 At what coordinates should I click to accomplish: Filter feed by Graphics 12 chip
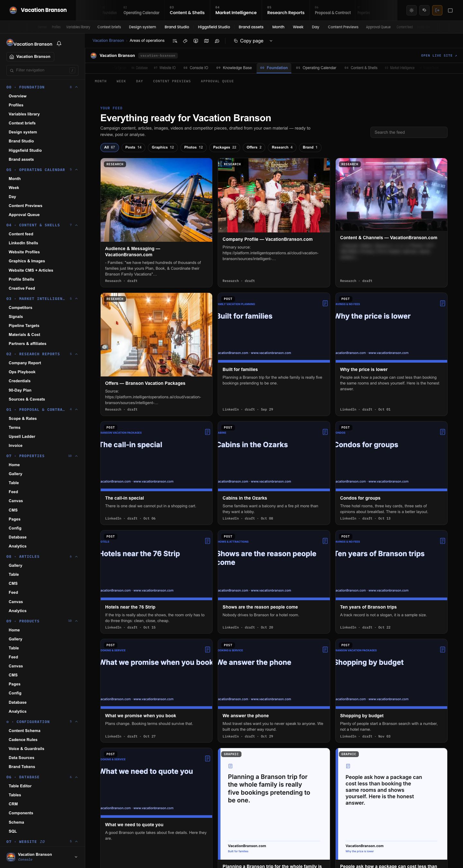point(163,147)
